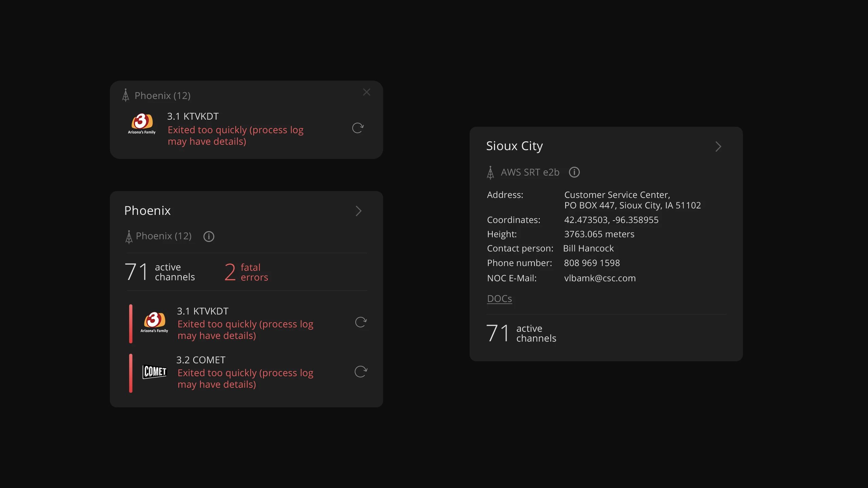Open the Sioux City site details
The image size is (868, 488).
[x=718, y=146]
